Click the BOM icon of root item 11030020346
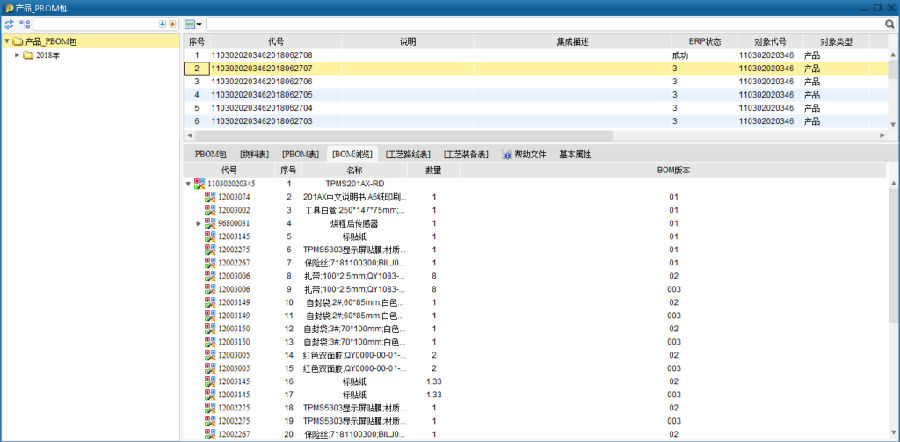Image resolution: width=900 pixels, height=442 pixels. pos(199,184)
